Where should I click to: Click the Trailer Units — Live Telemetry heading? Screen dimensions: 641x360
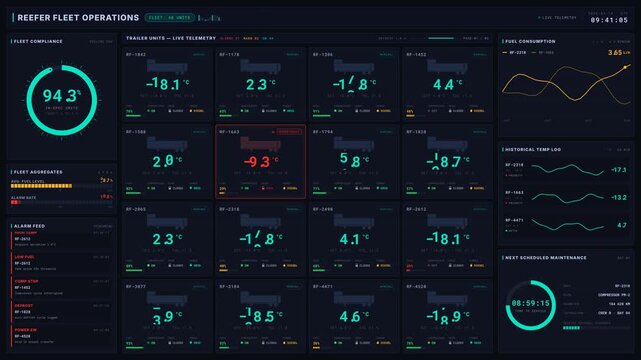point(171,38)
